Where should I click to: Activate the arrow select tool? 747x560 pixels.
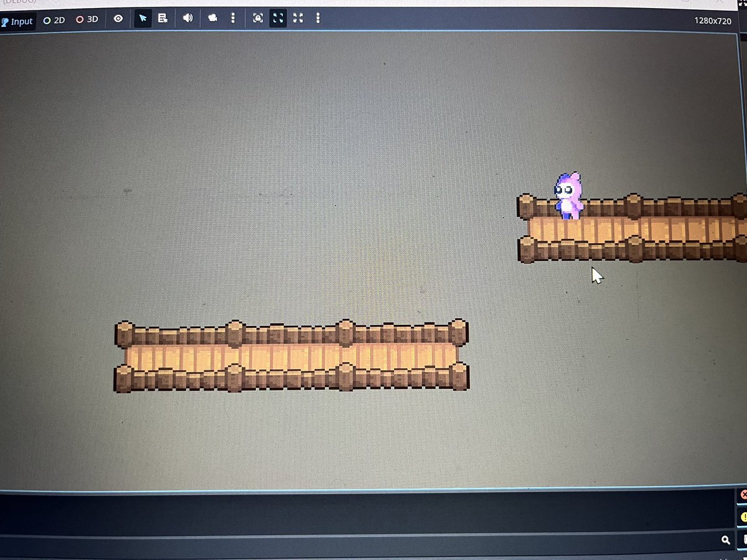tap(143, 19)
